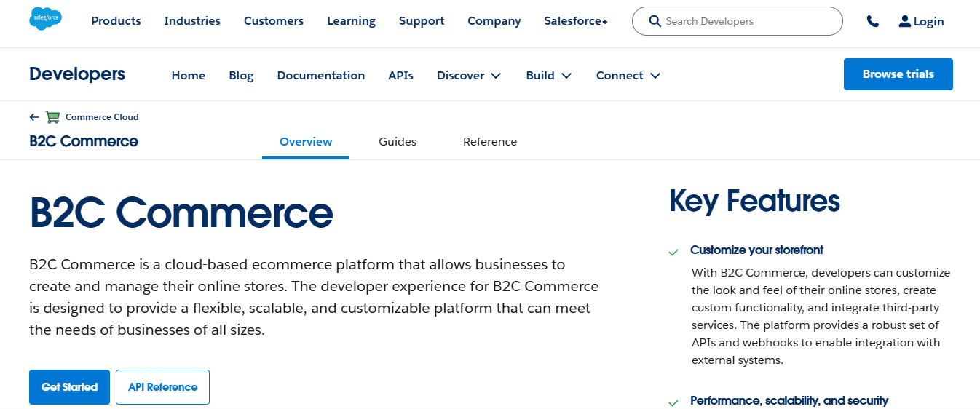Click the B2C Commerce sub-navigation title
The width and height of the screenshot is (980, 409).
pos(84,141)
